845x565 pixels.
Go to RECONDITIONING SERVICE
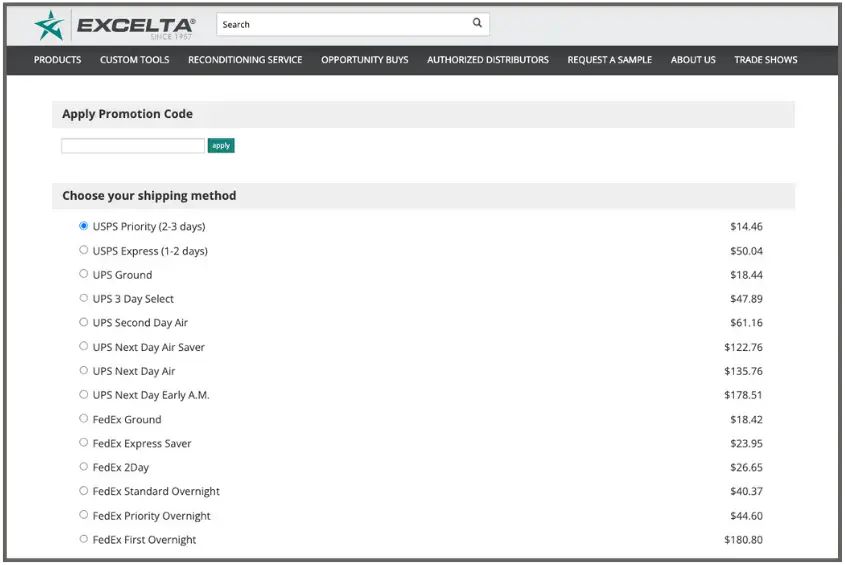pos(245,60)
